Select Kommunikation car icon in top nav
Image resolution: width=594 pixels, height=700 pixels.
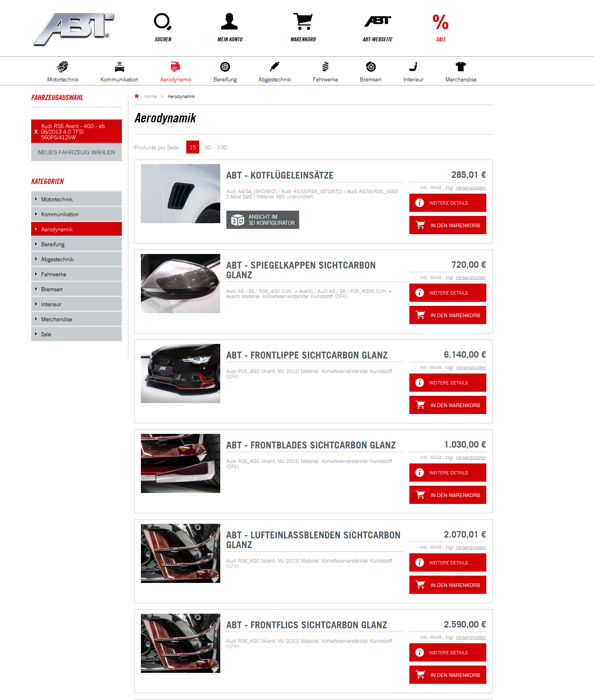coord(119,66)
